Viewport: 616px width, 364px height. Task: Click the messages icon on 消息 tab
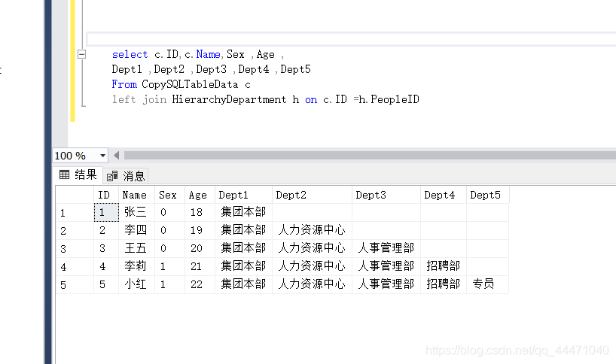click(x=112, y=176)
